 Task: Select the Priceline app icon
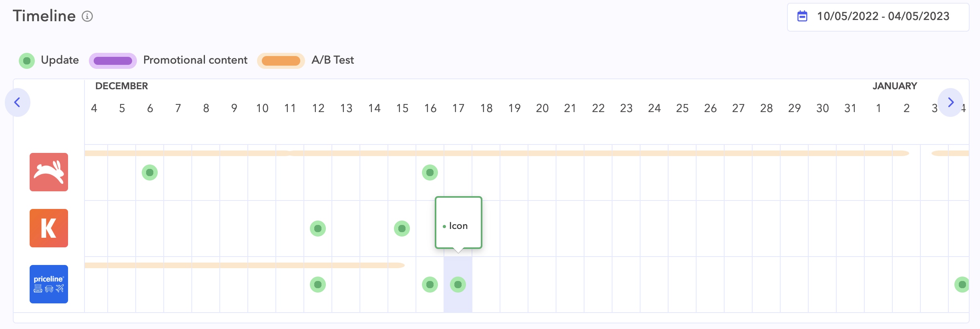pos(49,284)
